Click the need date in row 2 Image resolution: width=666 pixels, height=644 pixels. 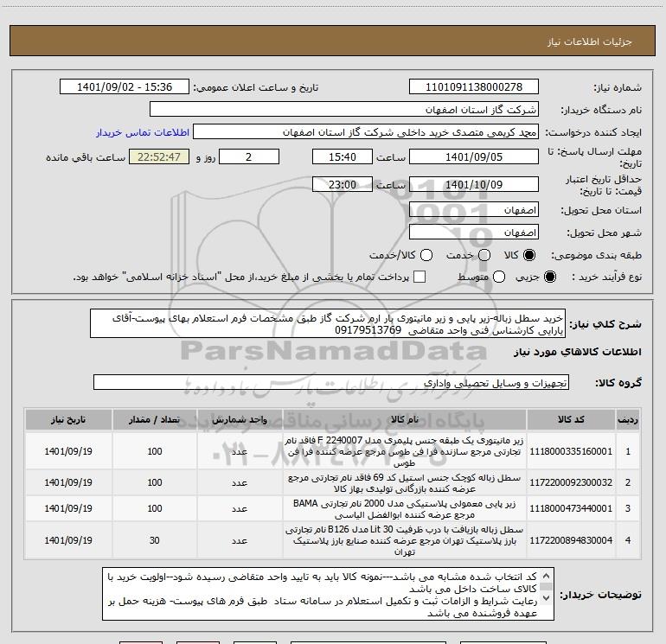68,482
